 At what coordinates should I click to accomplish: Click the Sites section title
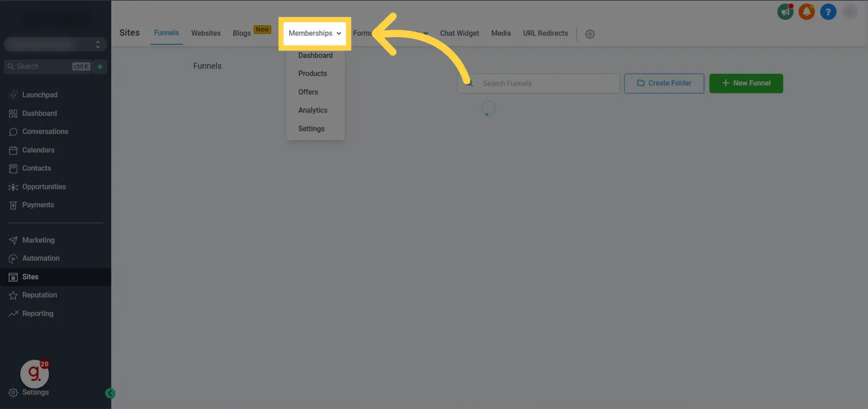point(130,33)
